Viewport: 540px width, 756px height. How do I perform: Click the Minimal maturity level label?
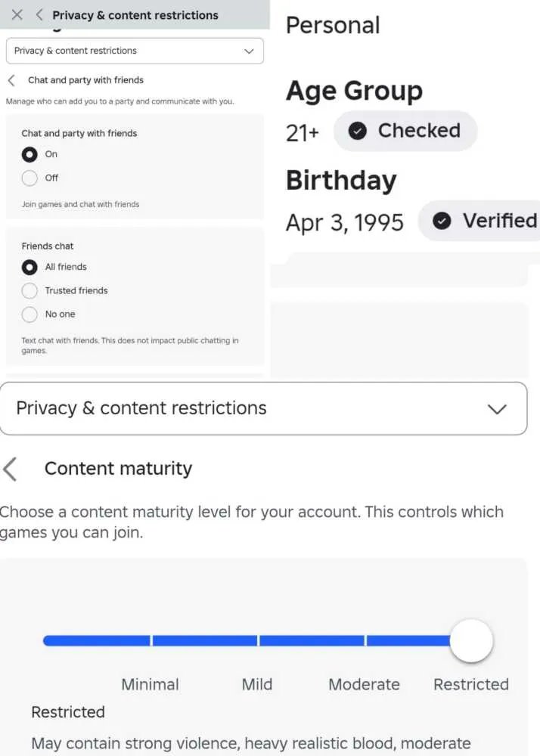[150, 684]
